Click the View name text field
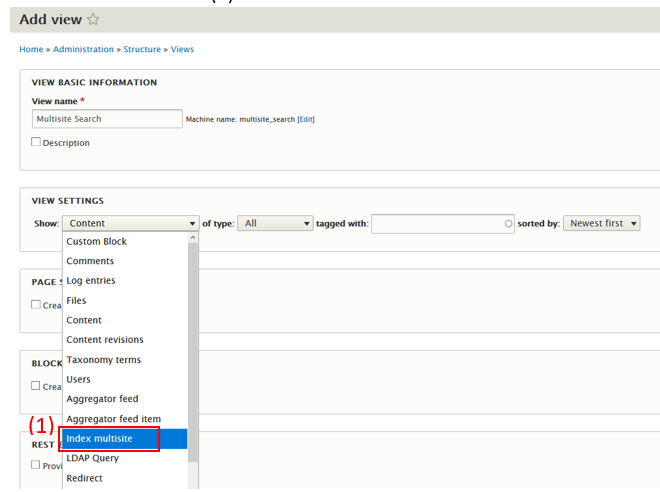The width and height of the screenshot is (660, 492). [107, 119]
